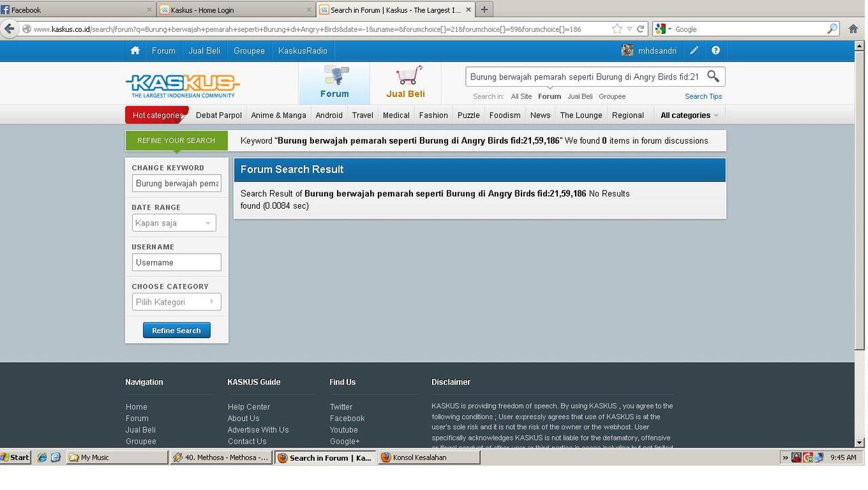868x490 pixels.
Task: Open the Foodism category
Action: coord(505,115)
